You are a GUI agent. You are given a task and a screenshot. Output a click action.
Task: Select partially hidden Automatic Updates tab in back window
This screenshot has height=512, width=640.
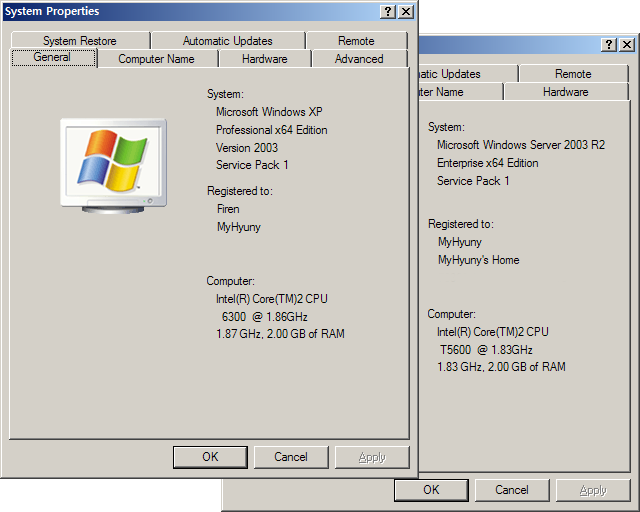[468, 74]
